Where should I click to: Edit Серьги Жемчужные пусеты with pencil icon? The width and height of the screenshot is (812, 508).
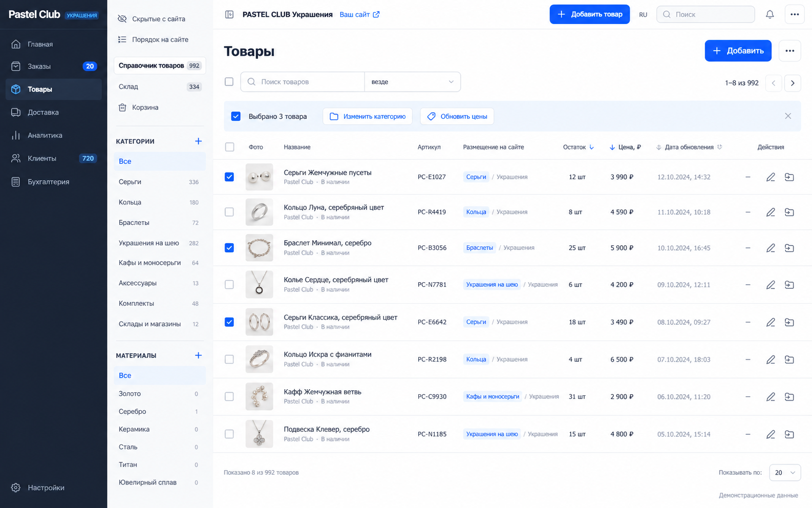point(771,177)
